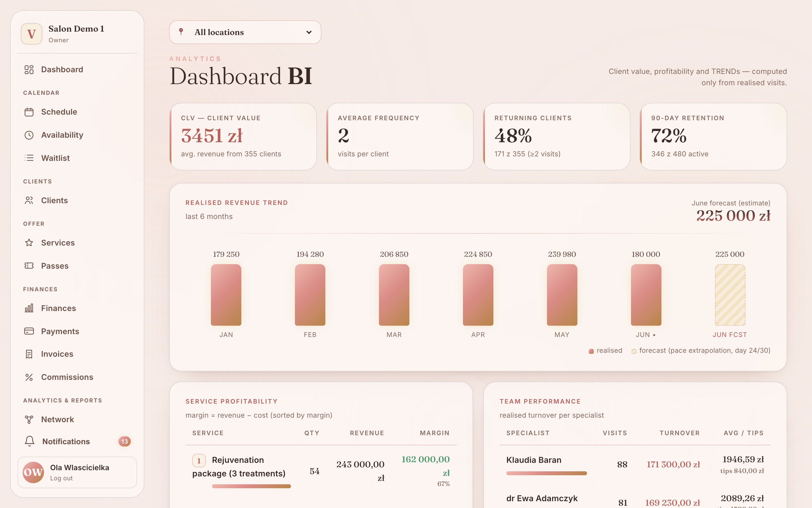Image resolution: width=812 pixels, height=508 pixels.
Task: Go to Finances page
Action: coord(77,308)
